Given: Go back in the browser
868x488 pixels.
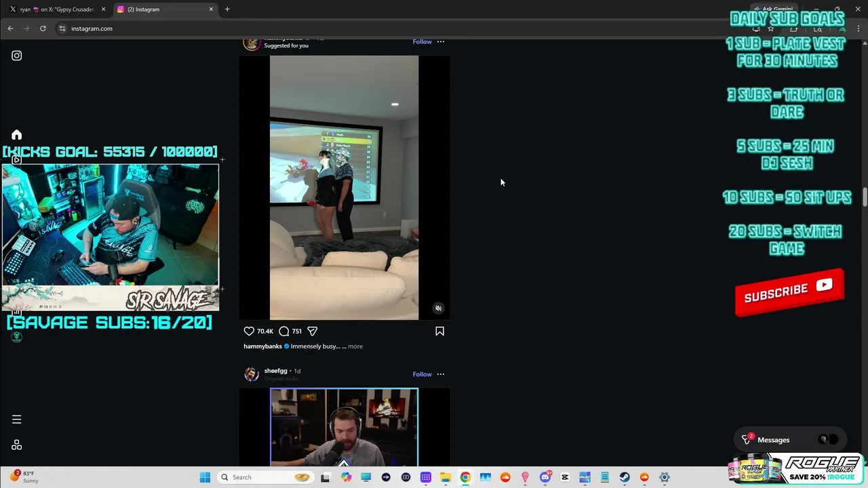Looking at the screenshot, I should [x=10, y=28].
